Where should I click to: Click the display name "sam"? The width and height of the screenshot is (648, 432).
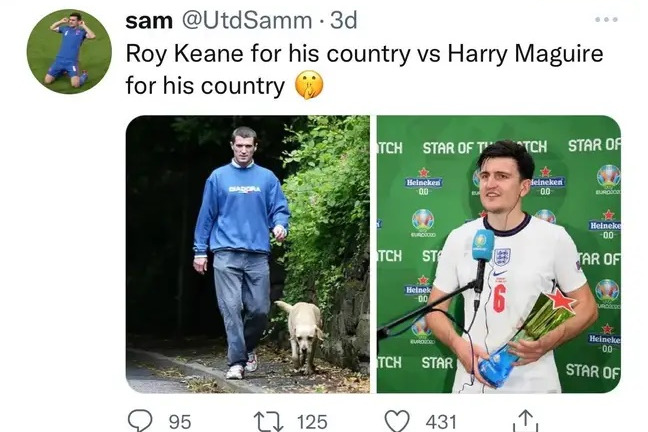click(146, 20)
